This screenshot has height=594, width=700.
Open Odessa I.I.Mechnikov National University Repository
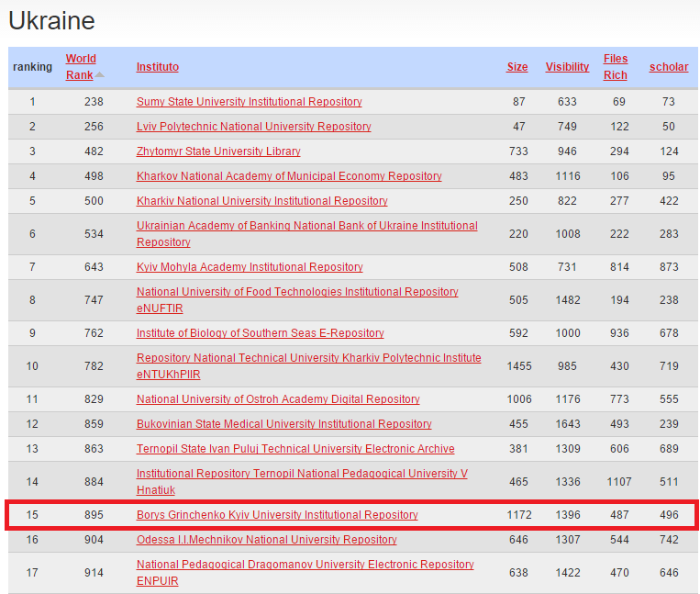point(267,540)
